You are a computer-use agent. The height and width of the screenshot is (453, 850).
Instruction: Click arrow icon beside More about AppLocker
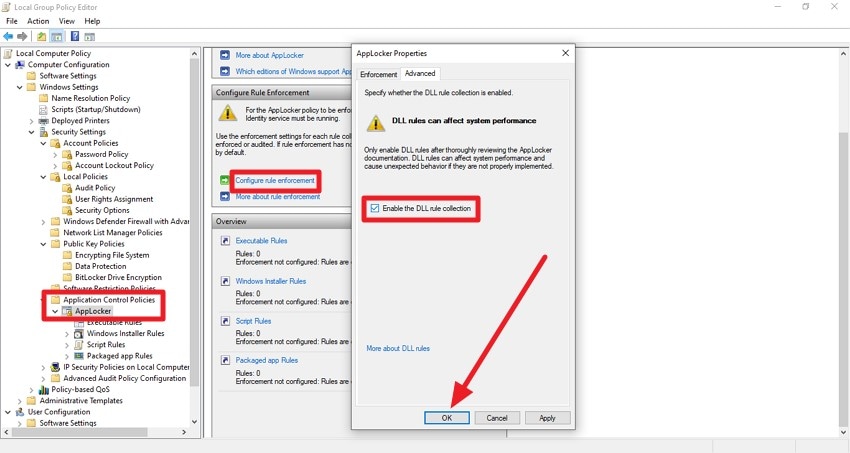click(225, 55)
